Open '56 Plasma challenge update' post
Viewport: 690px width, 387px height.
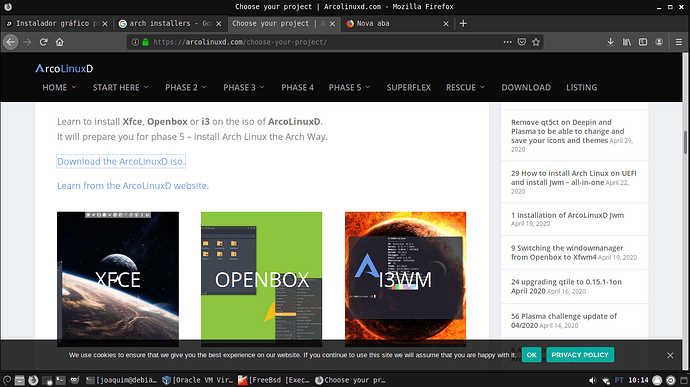tap(564, 321)
